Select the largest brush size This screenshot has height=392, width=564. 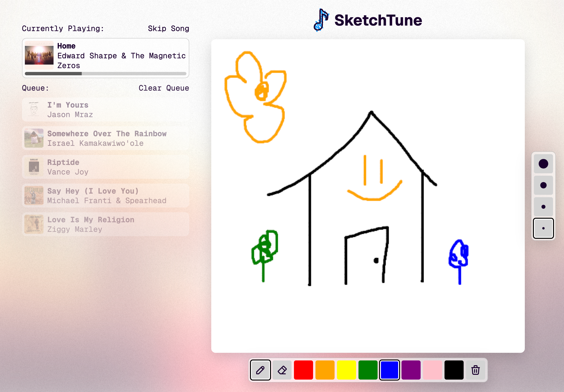click(x=543, y=163)
